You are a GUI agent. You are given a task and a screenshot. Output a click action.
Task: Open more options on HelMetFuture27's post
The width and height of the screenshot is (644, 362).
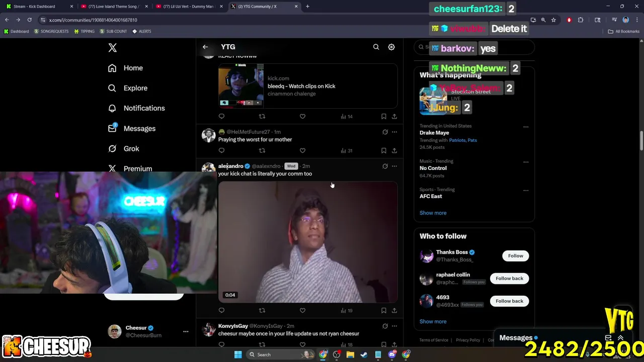[x=394, y=132]
